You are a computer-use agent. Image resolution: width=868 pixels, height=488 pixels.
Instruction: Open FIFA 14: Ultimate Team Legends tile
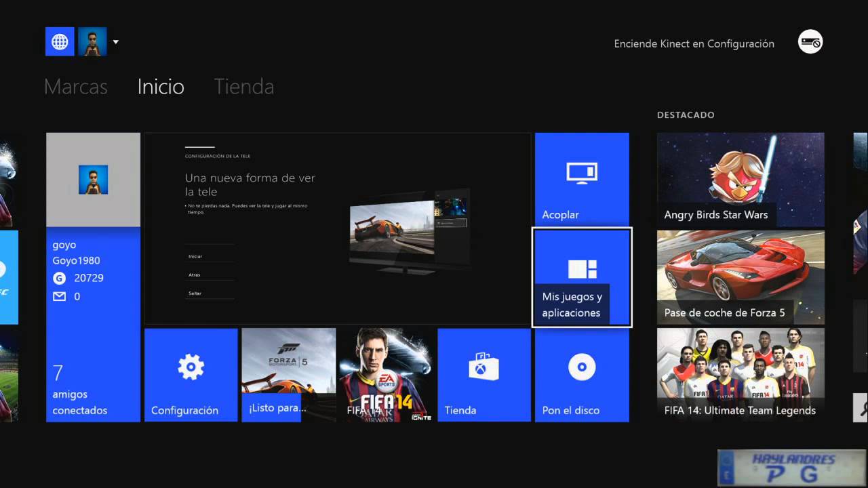(x=741, y=375)
